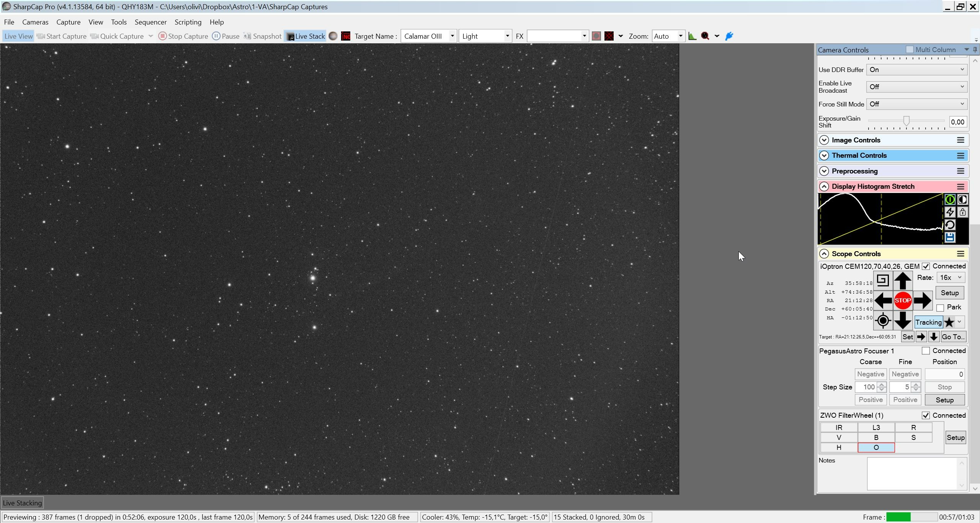This screenshot has height=523, width=980.
Task: Open the Scripting menu
Action: pyautogui.click(x=188, y=22)
